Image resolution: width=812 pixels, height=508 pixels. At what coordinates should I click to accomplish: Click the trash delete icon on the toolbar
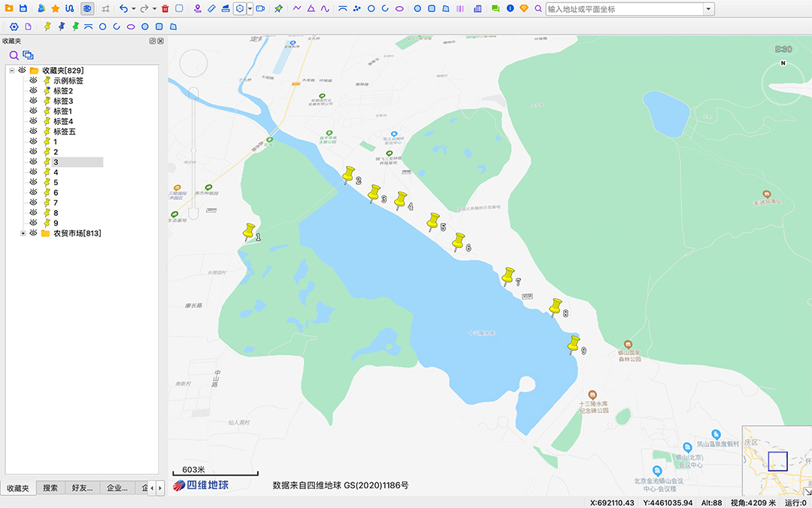point(165,8)
